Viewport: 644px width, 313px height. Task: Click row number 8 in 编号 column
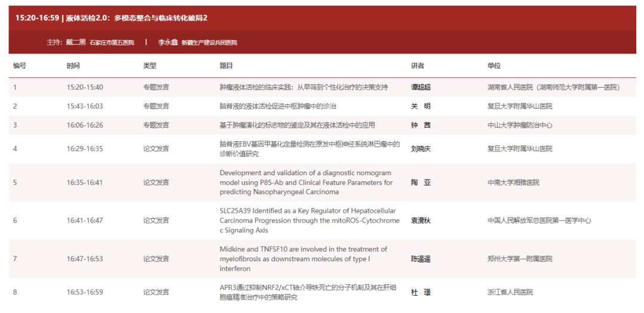(15, 293)
